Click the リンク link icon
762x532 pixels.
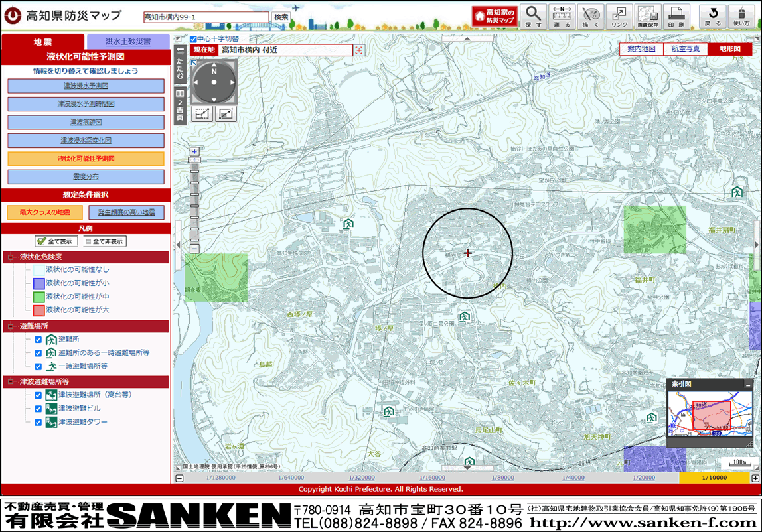(x=619, y=16)
